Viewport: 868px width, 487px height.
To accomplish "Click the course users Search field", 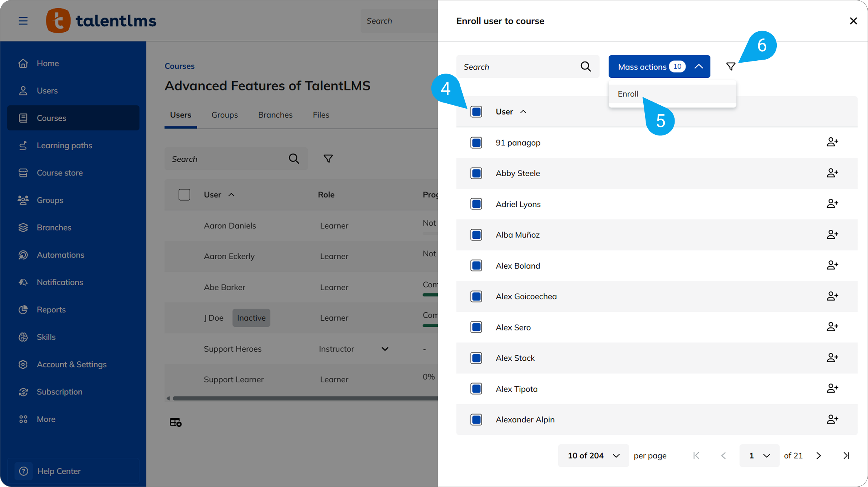I will (236, 159).
